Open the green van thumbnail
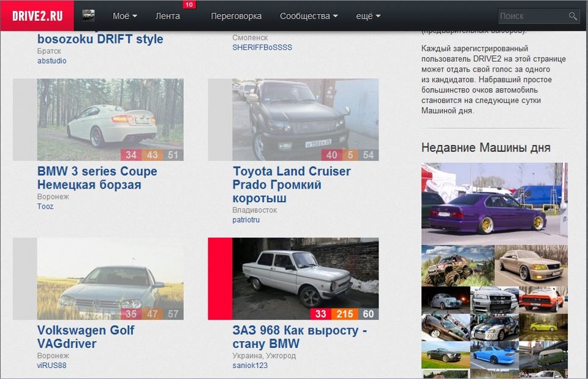588x379 pixels. [x=543, y=355]
